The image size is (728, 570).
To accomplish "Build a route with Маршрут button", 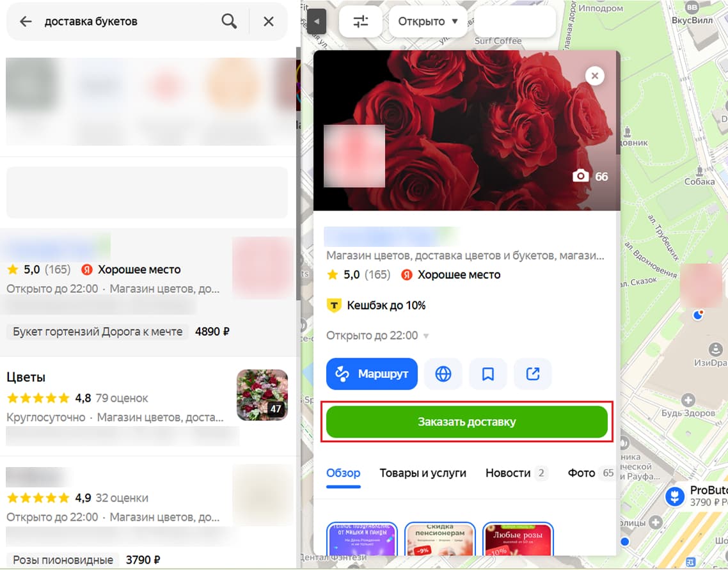I will pos(372,374).
